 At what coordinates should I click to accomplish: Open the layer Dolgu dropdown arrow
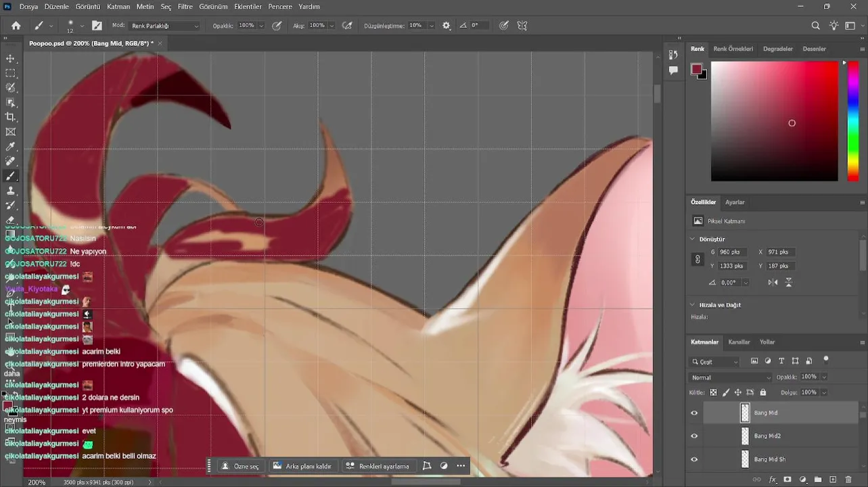click(x=824, y=392)
